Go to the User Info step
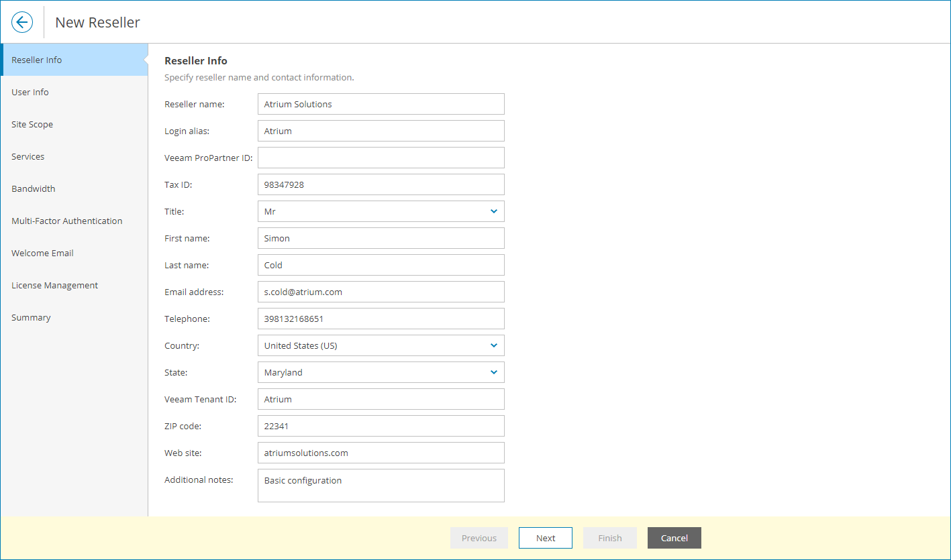The height and width of the screenshot is (560, 951). click(x=30, y=92)
